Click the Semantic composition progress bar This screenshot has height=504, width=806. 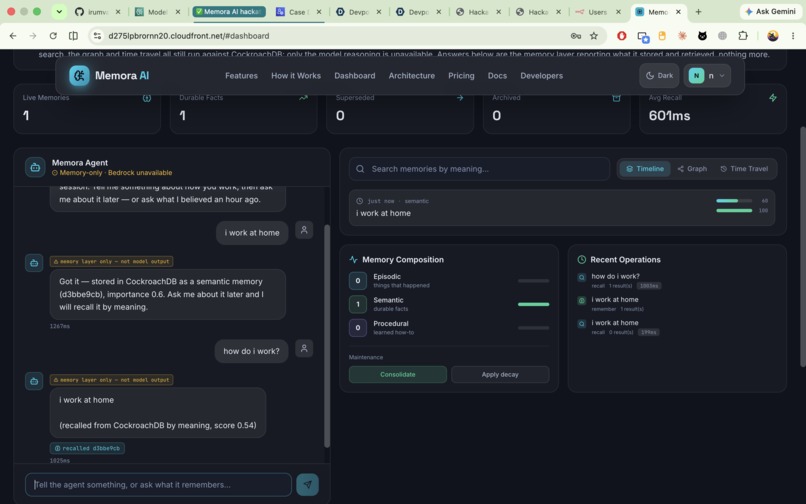(x=533, y=304)
